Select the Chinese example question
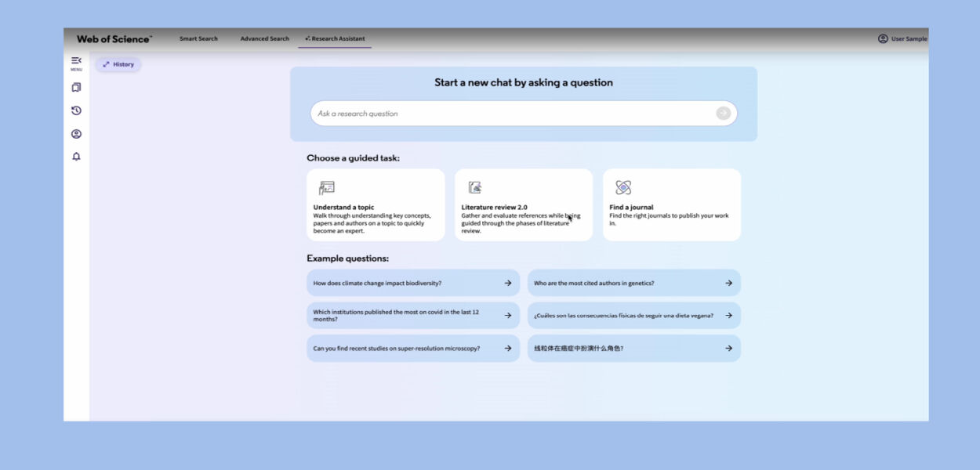 pos(634,349)
